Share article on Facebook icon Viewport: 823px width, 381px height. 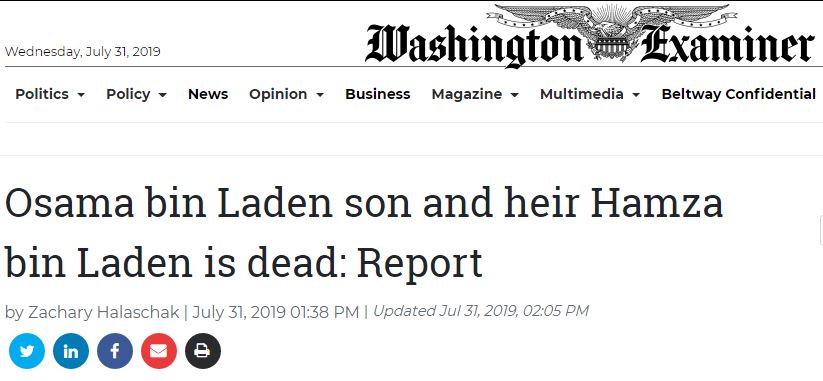115,351
